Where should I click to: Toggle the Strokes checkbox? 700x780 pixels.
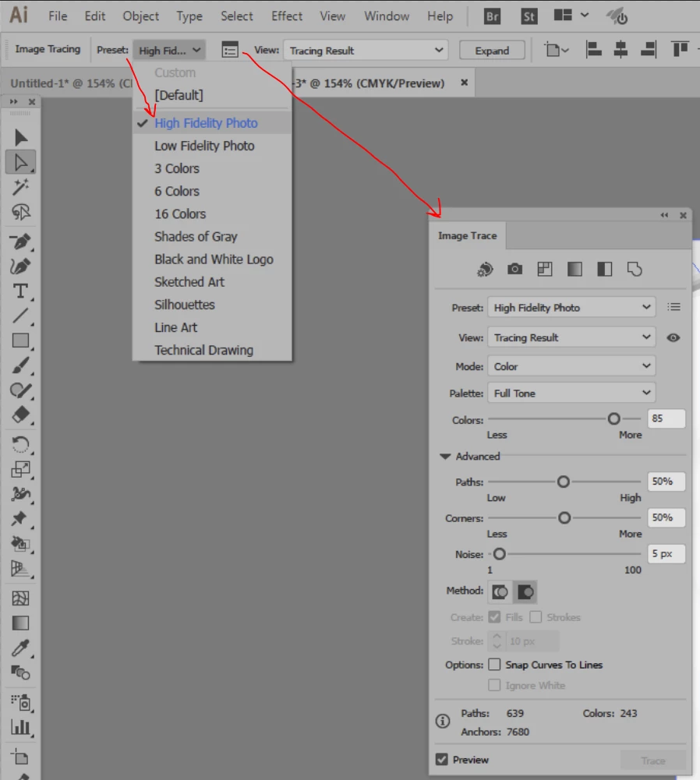(536, 617)
